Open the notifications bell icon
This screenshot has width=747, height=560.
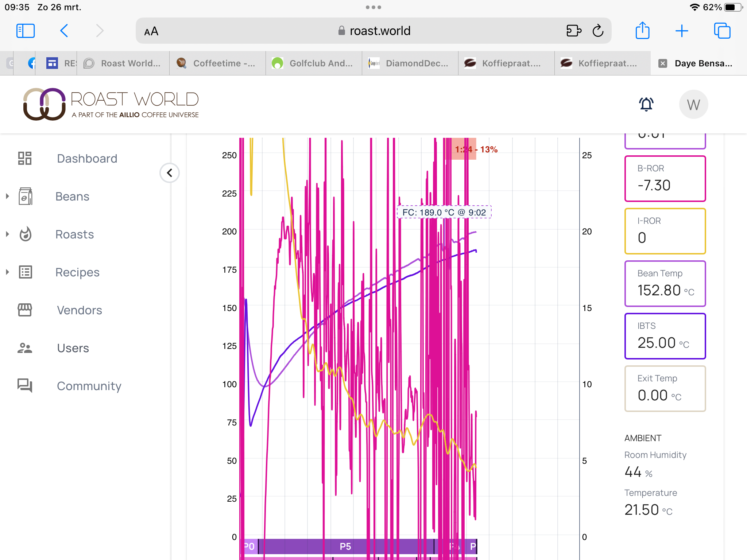646,104
